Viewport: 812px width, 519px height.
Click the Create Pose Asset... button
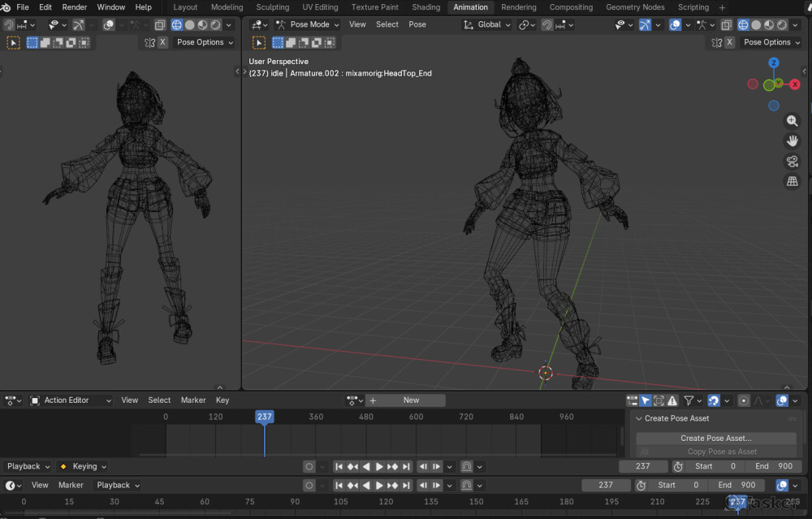[715, 439]
